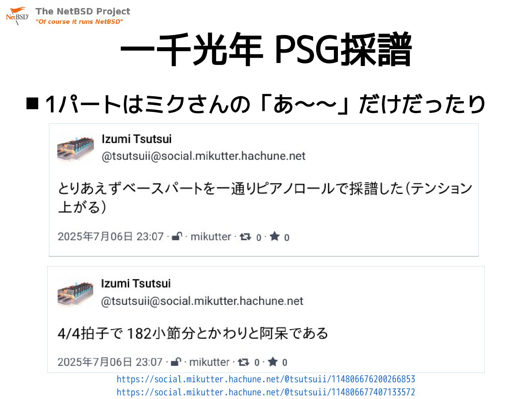
Task: Click the boost icon in first post
Action: (245, 237)
